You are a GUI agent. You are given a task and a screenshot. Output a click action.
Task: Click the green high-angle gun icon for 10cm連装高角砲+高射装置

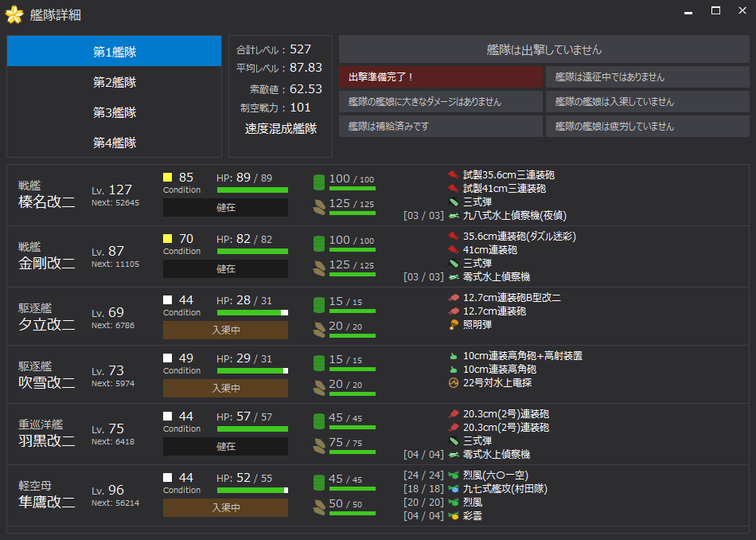pos(454,356)
